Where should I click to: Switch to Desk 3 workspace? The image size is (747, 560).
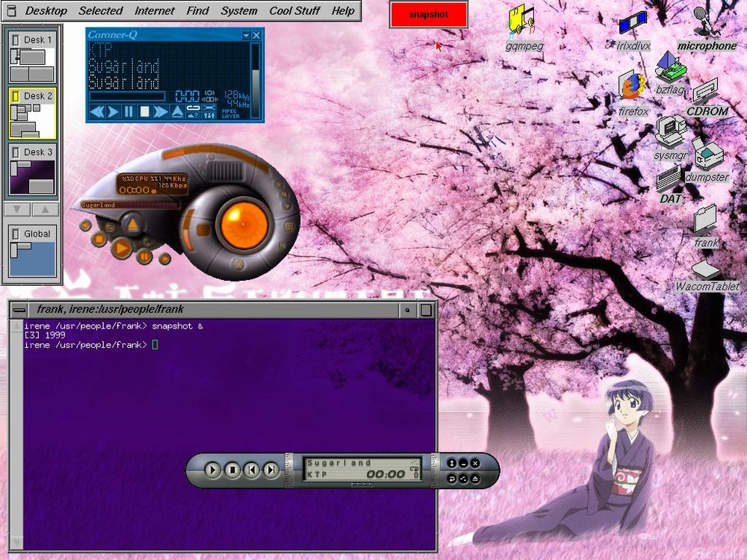tap(32, 170)
